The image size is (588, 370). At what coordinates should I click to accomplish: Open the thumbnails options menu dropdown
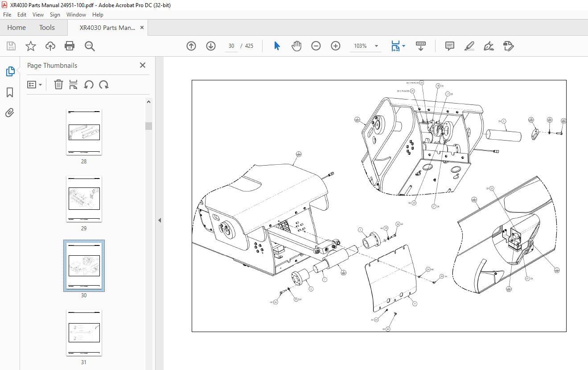[35, 84]
